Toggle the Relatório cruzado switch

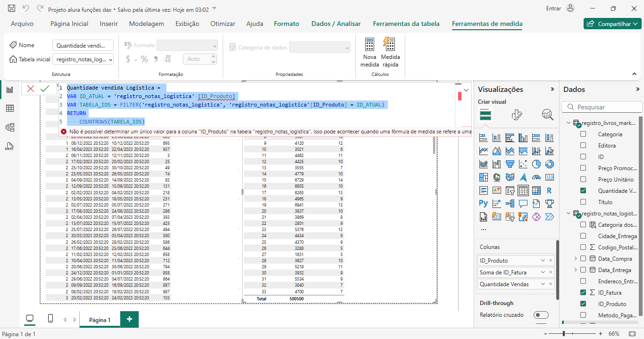coord(541,315)
